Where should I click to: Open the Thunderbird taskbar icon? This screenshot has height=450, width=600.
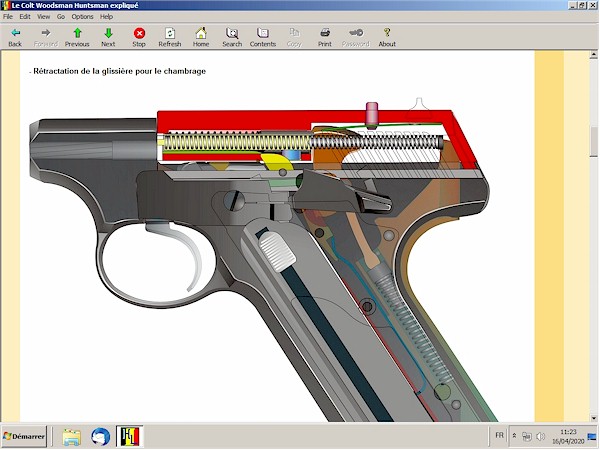tap(101, 437)
